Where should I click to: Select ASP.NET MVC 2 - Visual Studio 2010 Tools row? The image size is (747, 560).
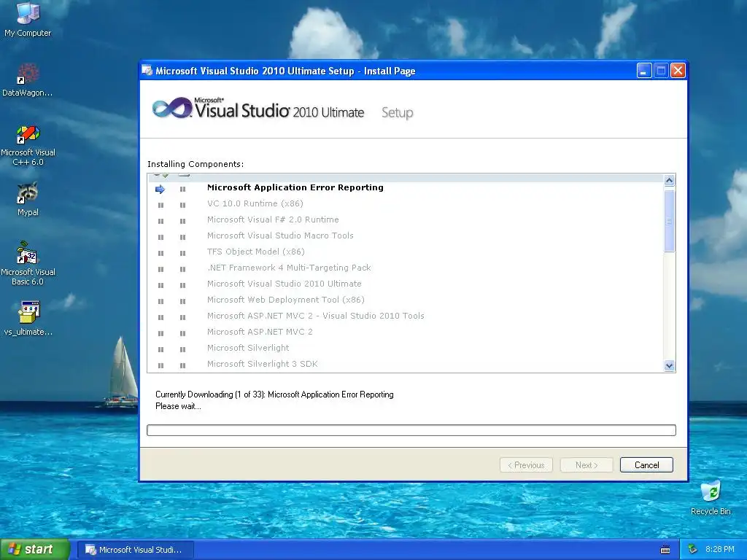(x=406, y=316)
